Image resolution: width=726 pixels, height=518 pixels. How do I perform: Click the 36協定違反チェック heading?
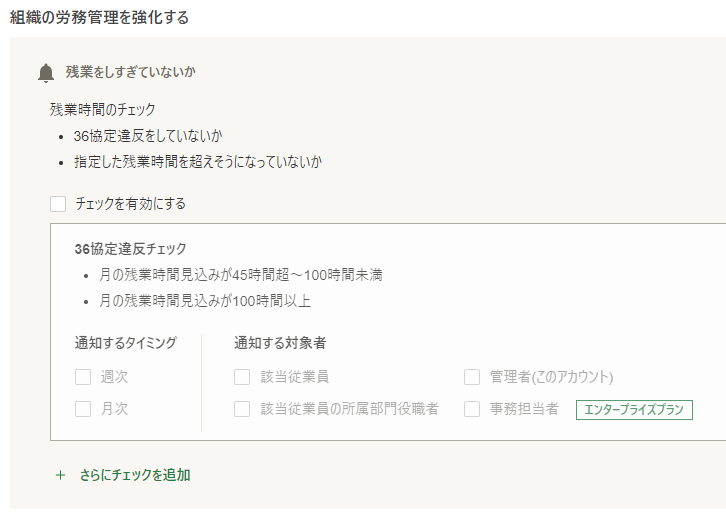[131, 249]
